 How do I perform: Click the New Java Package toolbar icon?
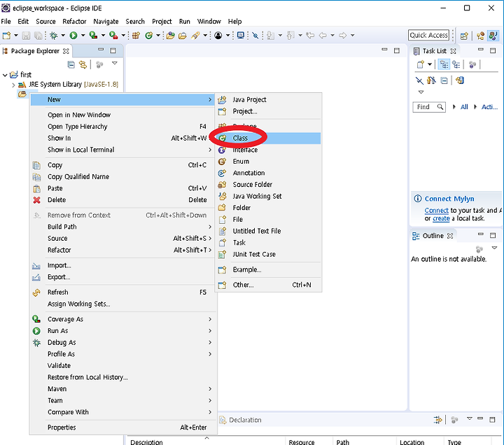click(x=136, y=36)
